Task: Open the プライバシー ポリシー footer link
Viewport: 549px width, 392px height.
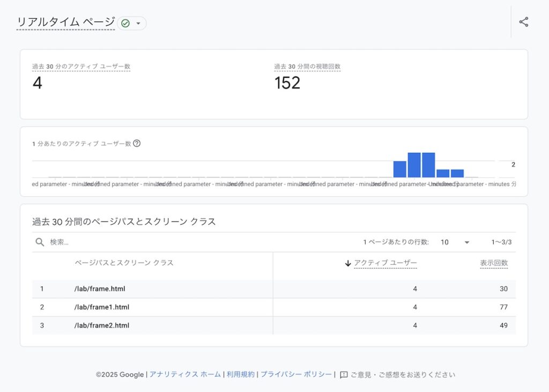Action: [296, 375]
